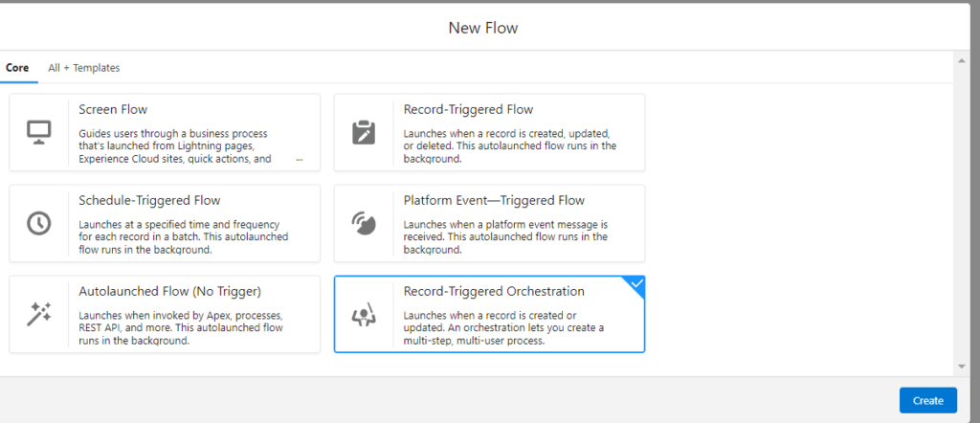Select the Record-Triggered Orchestration title
This screenshot has height=423, width=980.
[x=494, y=291]
